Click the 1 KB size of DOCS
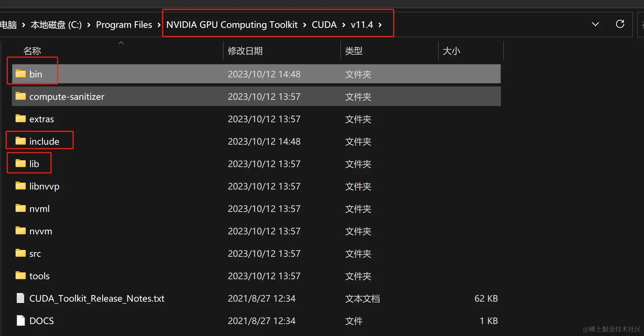The width and height of the screenshot is (644, 336). pyautogui.click(x=489, y=321)
